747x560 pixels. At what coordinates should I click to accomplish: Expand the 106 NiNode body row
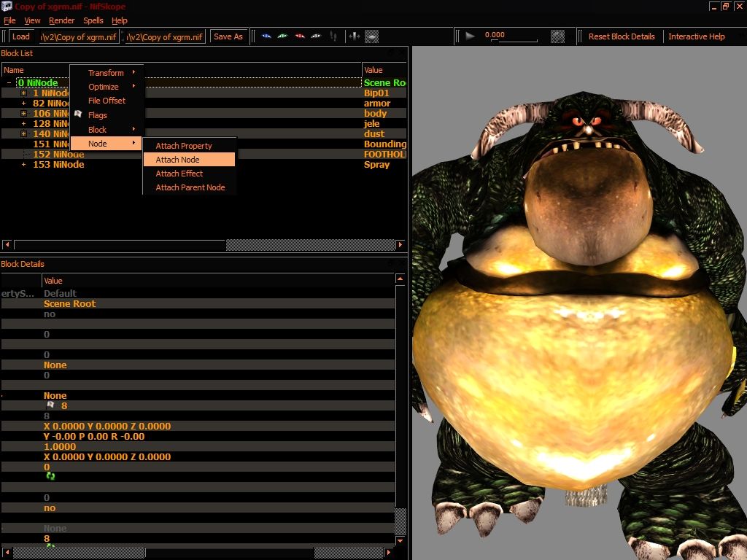[23, 113]
